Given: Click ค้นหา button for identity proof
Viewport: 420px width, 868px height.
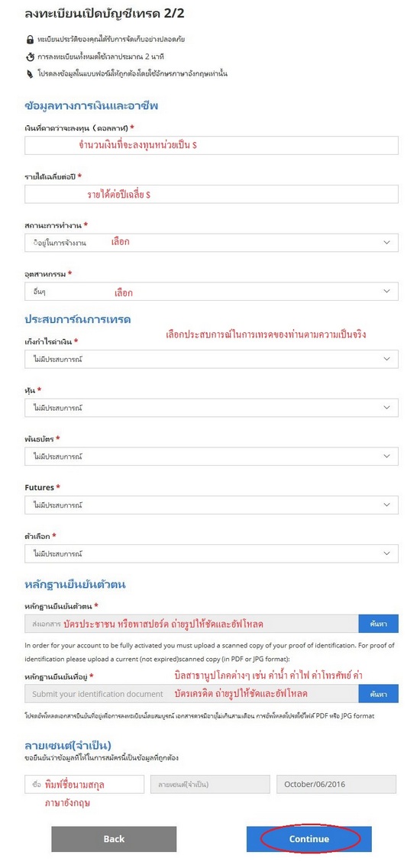Looking at the screenshot, I should coord(379,623).
